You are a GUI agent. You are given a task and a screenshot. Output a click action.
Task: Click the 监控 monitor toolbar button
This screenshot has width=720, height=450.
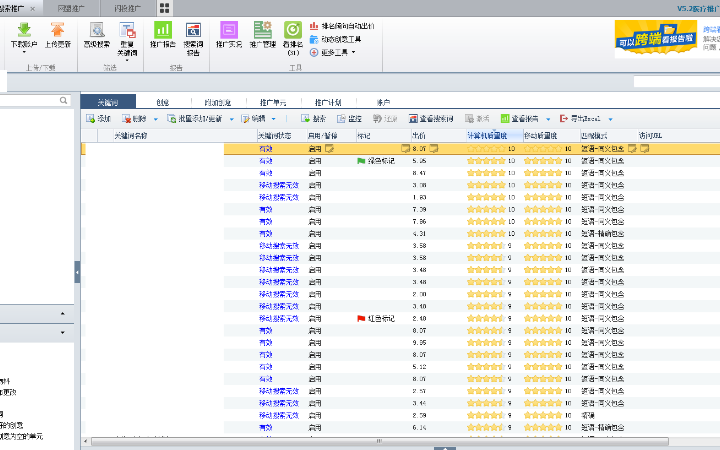click(349, 118)
